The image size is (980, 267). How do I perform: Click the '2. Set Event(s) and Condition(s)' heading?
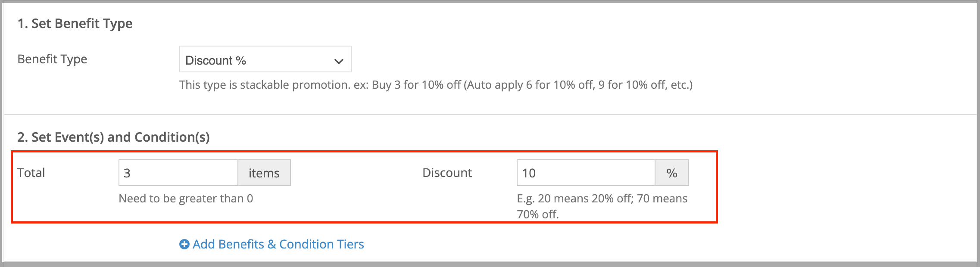[113, 137]
